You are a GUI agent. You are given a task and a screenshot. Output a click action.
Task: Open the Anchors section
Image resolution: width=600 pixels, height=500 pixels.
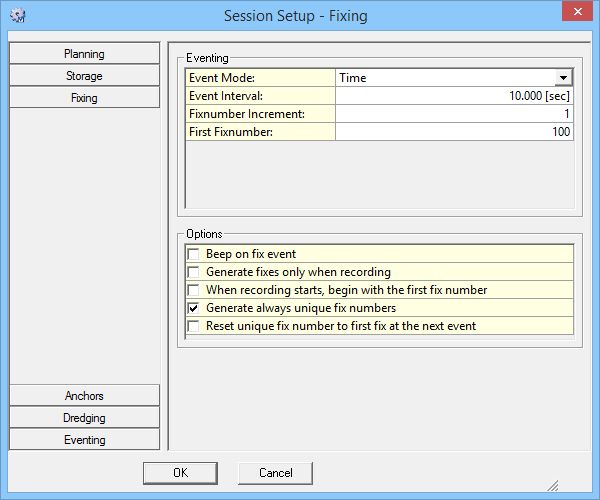[x=84, y=396]
